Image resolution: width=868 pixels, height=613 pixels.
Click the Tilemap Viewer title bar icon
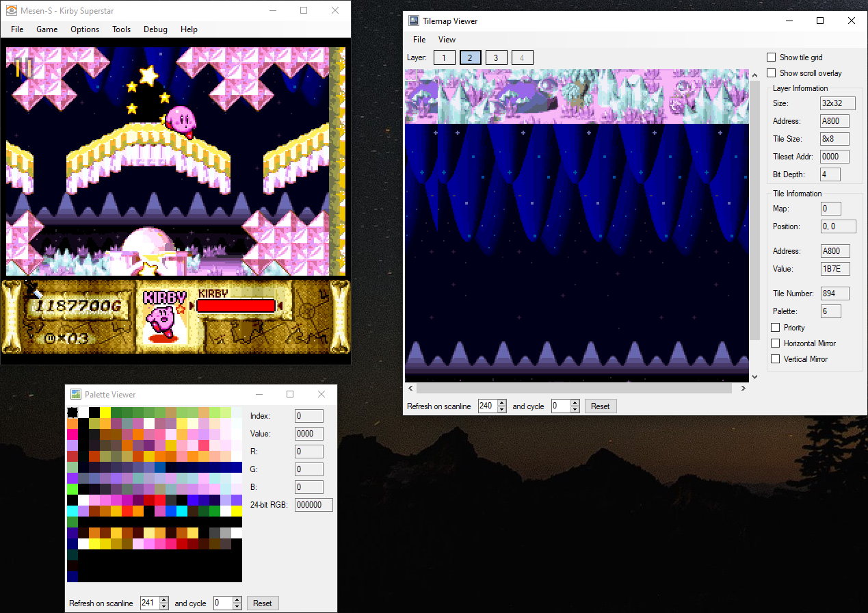click(x=414, y=21)
